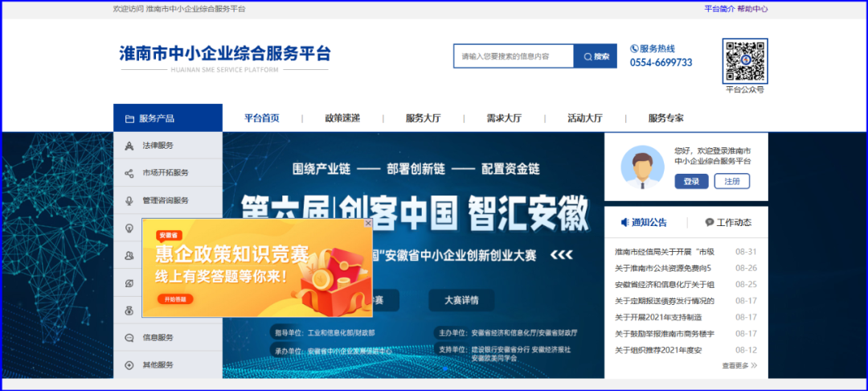Click the chat bubble icon beside 信息服务
Screen dimensions: 868x391
129,337
